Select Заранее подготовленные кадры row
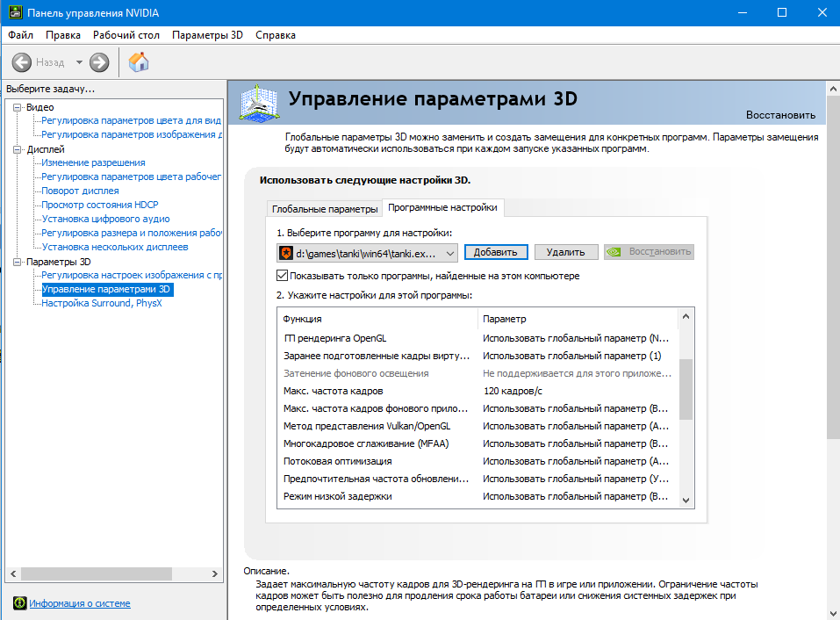The height and width of the screenshot is (620, 840). 477,356
